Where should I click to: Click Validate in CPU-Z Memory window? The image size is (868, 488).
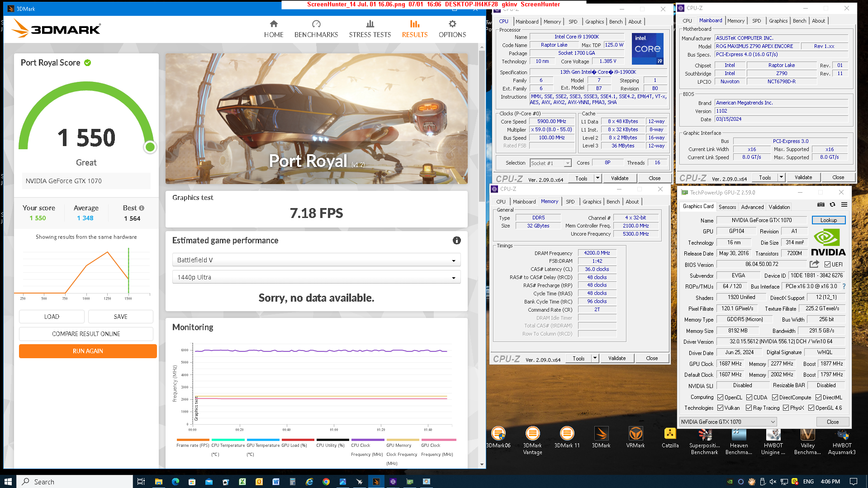tap(617, 358)
